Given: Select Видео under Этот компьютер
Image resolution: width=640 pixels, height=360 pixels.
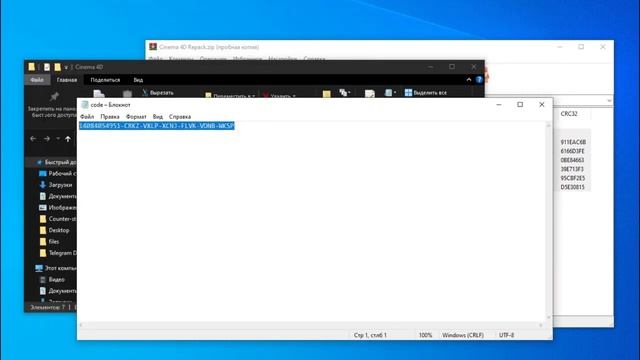Looking at the screenshot, I should [x=52, y=280].
